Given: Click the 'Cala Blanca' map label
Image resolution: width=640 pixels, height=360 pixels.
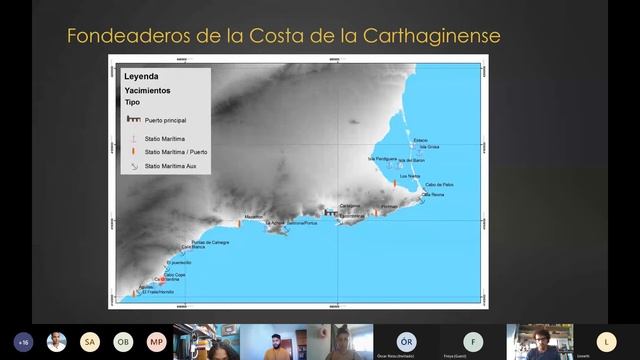Looking at the screenshot, I should coord(193,247).
